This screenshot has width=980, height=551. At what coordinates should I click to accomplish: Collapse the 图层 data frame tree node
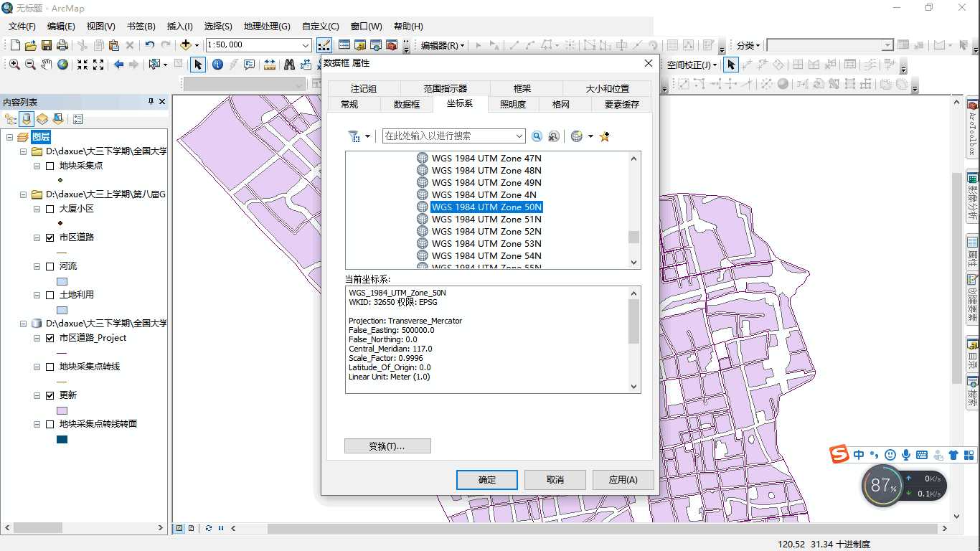point(9,137)
